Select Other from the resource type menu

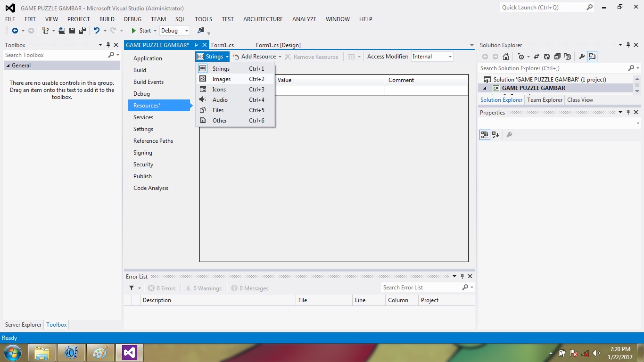(235, 121)
